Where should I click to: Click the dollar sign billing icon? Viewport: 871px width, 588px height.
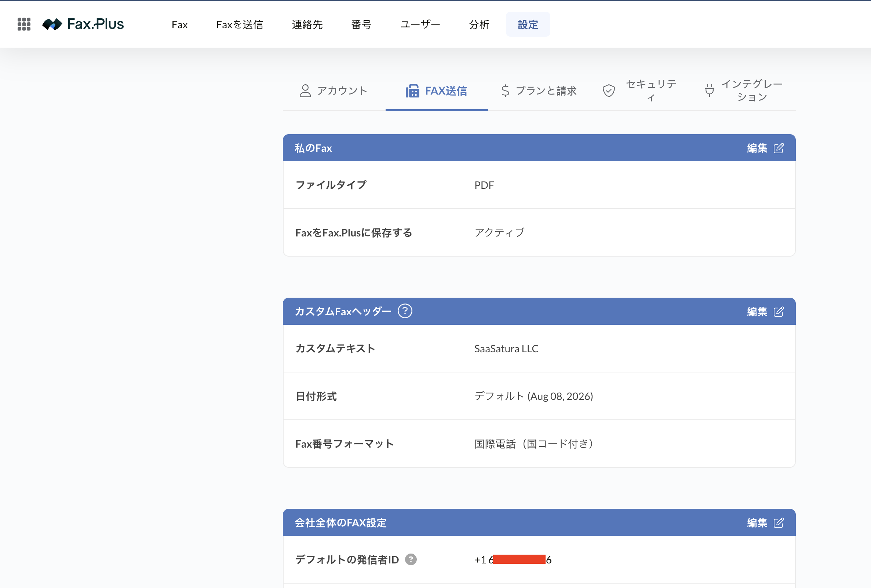(x=505, y=91)
